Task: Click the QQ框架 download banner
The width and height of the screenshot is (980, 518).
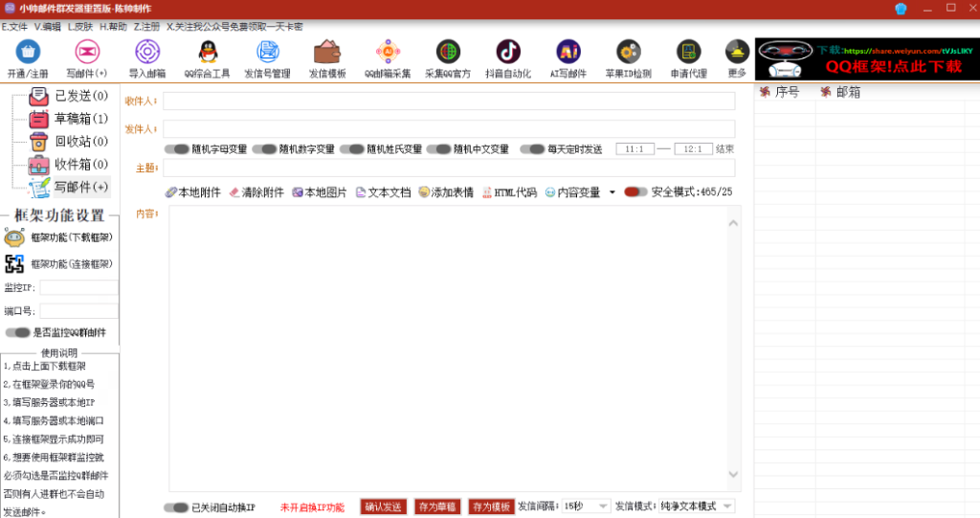Action: 867,58
